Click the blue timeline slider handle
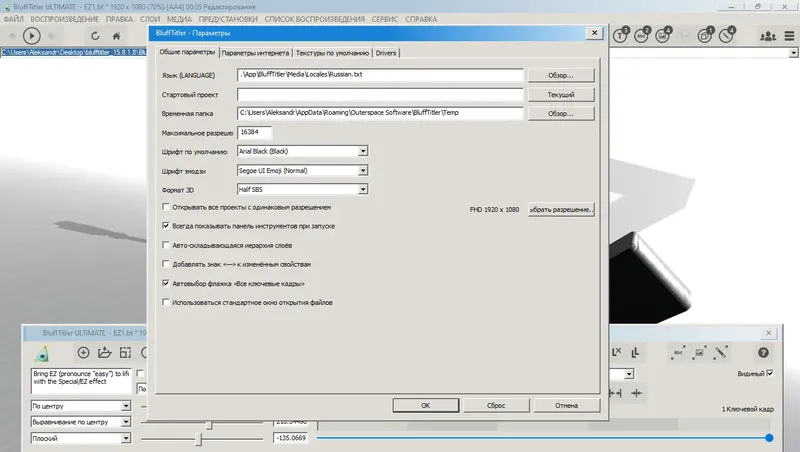The width and height of the screenshot is (800, 452). pos(769,438)
